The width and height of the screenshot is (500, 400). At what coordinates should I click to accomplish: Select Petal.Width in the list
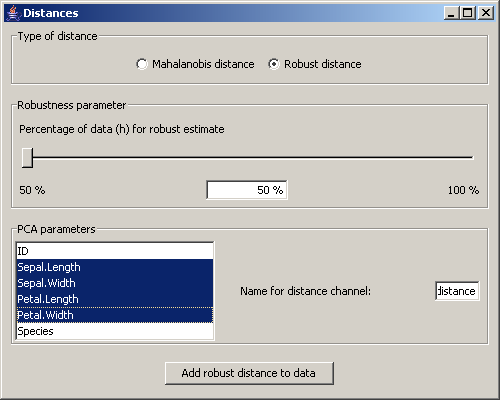[115, 315]
